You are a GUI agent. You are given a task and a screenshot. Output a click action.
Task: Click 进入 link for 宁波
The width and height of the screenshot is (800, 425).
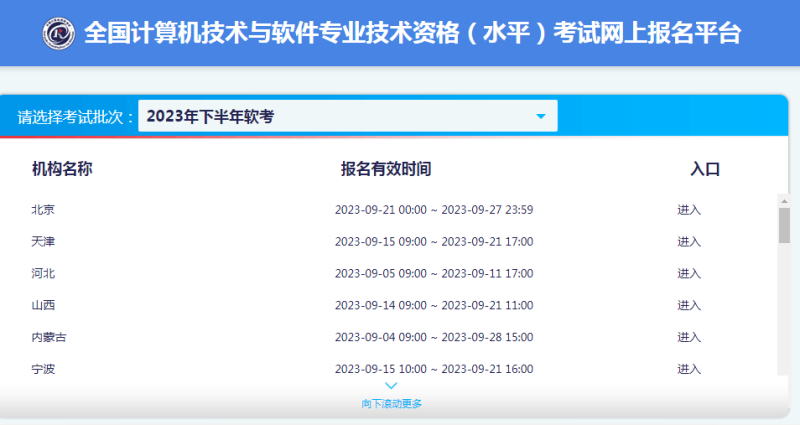click(689, 369)
